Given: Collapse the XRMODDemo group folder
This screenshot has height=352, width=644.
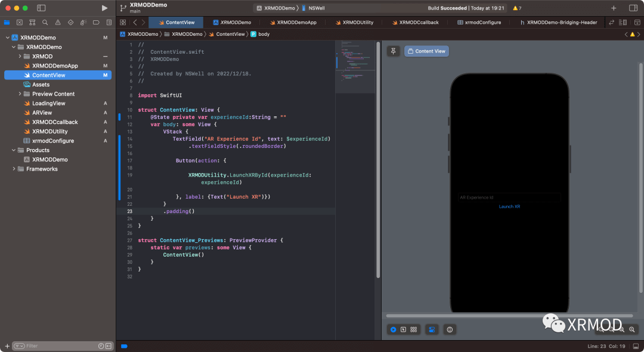Looking at the screenshot, I should (14, 47).
